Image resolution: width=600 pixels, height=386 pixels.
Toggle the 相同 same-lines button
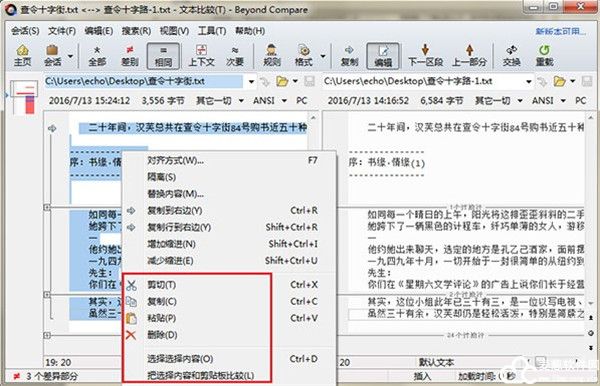(163, 56)
